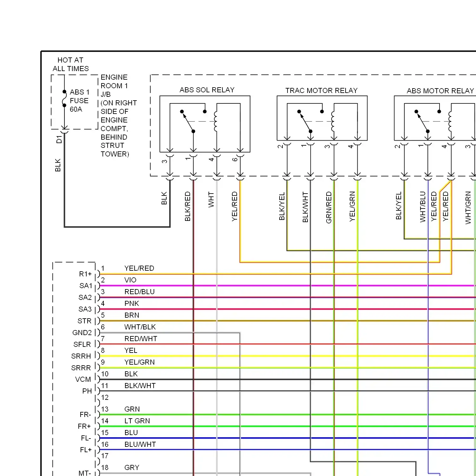476x476 pixels.
Task: Select the PH terminal label
Action: [87, 391]
